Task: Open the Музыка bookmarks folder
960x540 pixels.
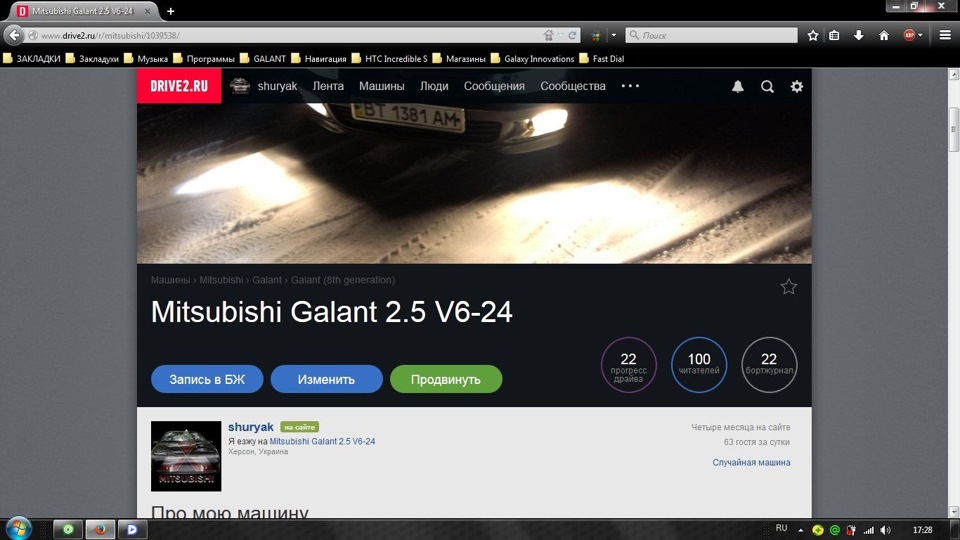Action: (x=146, y=59)
